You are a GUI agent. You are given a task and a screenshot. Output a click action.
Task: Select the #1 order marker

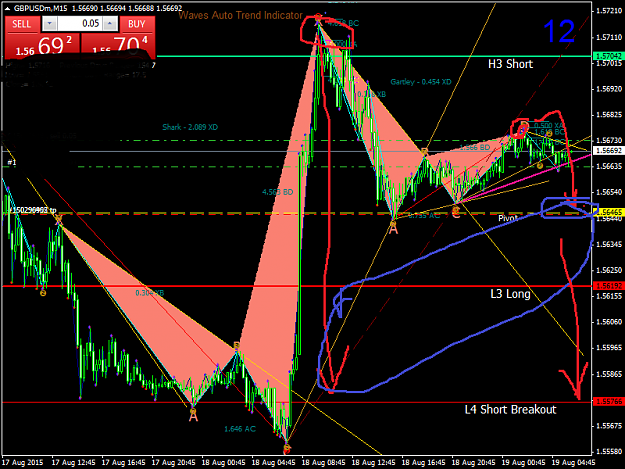pyautogui.click(x=12, y=163)
